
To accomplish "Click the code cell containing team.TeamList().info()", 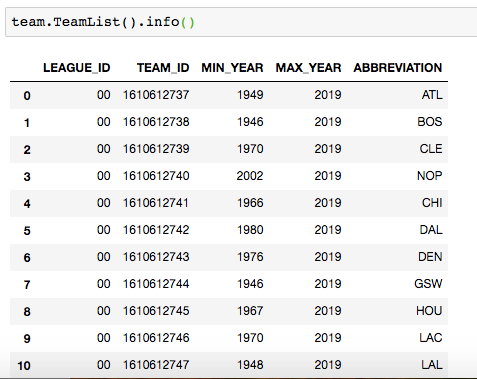I will tap(241, 22).
